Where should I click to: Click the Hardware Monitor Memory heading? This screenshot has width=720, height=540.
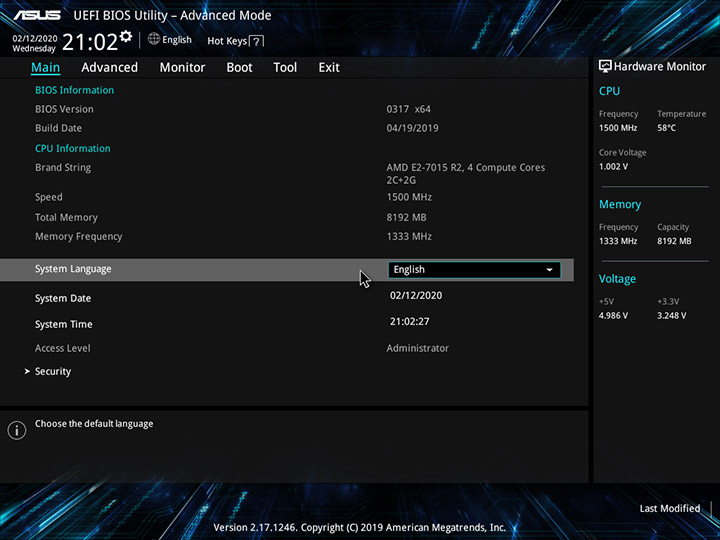pyautogui.click(x=620, y=204)
